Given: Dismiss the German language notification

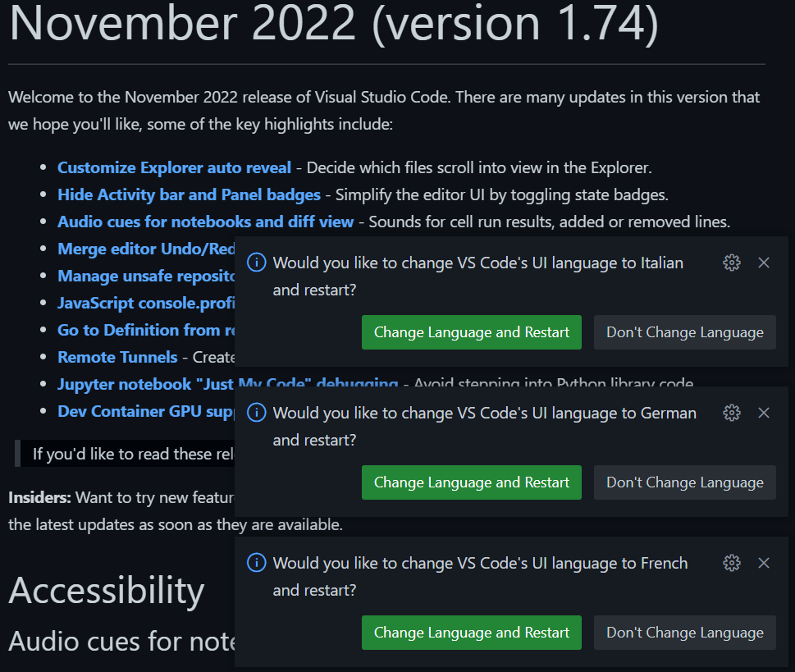Looking at the screenshot, I should (764, 413).
